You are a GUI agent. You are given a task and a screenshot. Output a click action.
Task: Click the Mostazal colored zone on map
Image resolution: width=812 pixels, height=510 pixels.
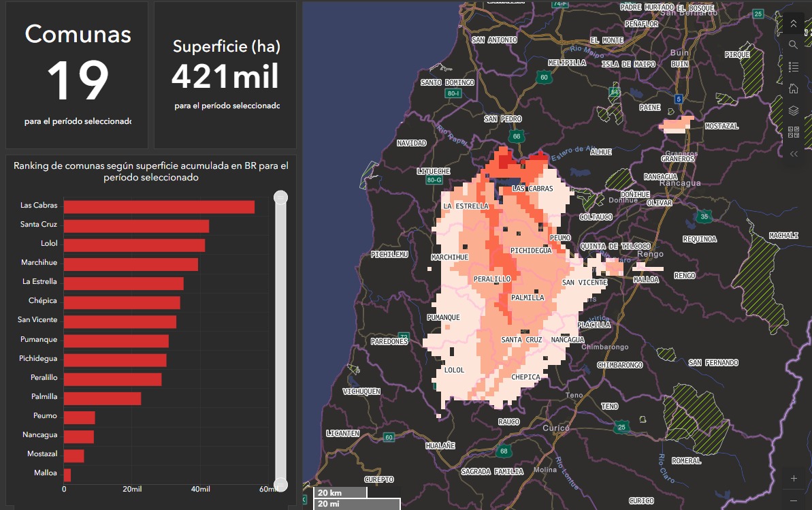(x=678, y=125)
